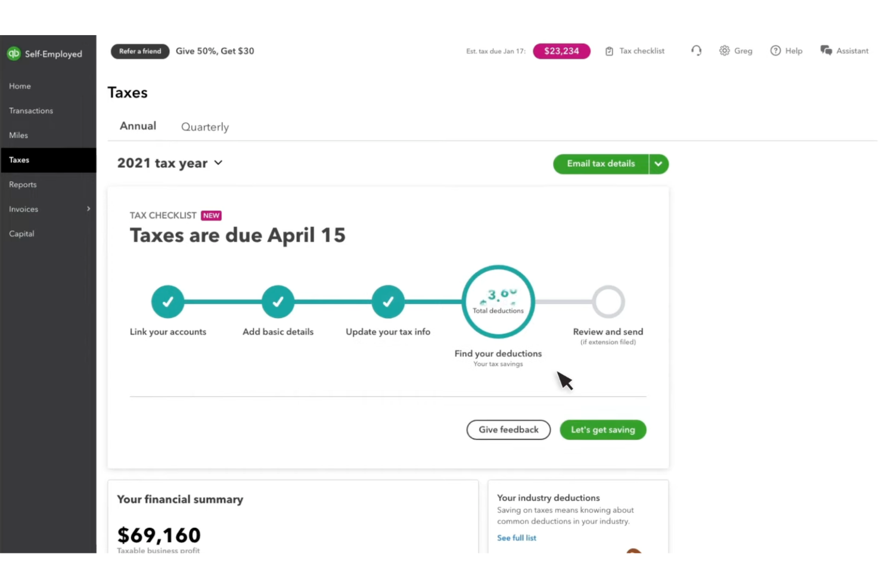Click the estimated tax due amount $23,234
This screenshot has width=882, height=588.
tap(561, 51)
